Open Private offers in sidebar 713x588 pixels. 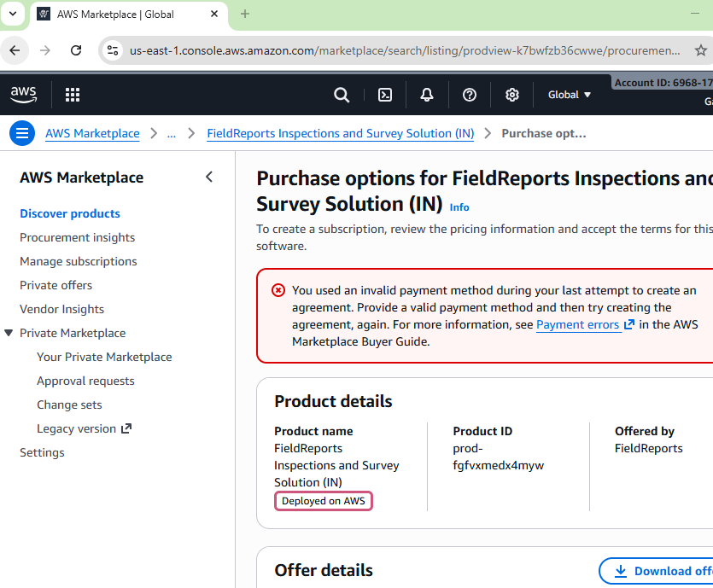[x=56, y=285]
